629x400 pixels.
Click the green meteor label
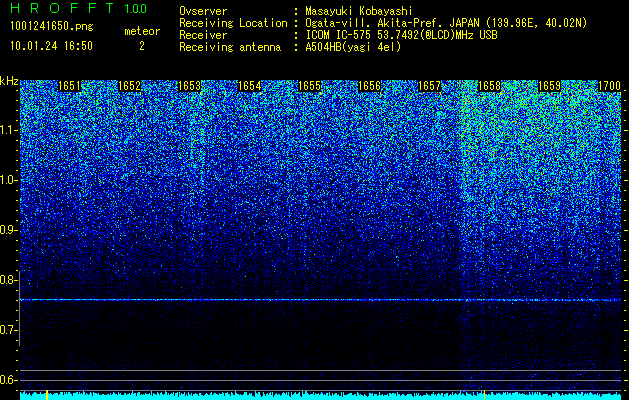tap(142, 31)
